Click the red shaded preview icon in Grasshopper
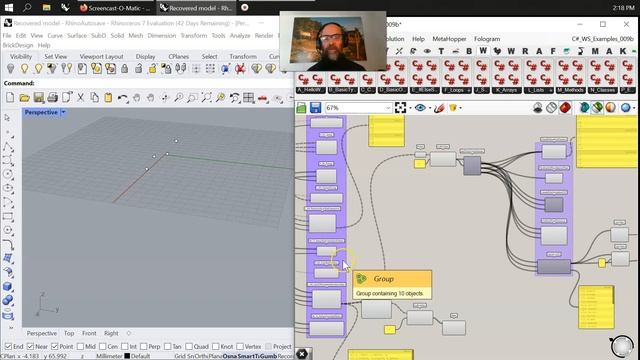 (x=565, y=108)
